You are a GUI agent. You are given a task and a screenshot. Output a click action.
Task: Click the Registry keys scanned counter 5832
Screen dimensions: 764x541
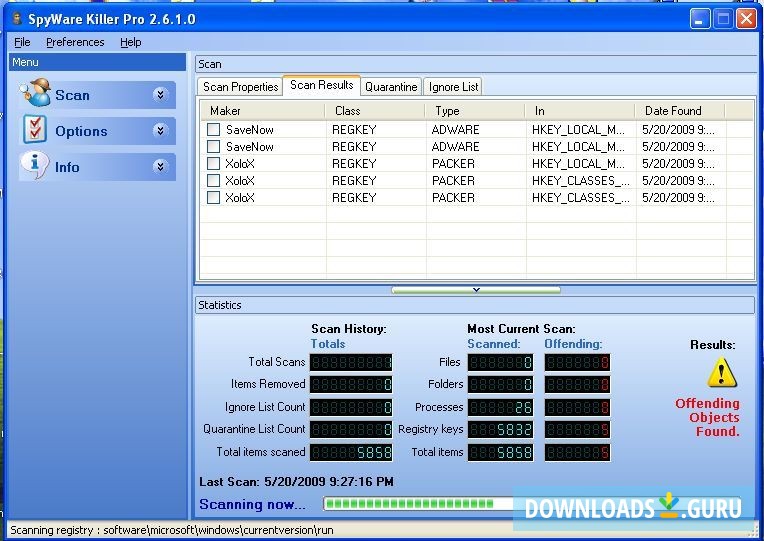point(500,429)
